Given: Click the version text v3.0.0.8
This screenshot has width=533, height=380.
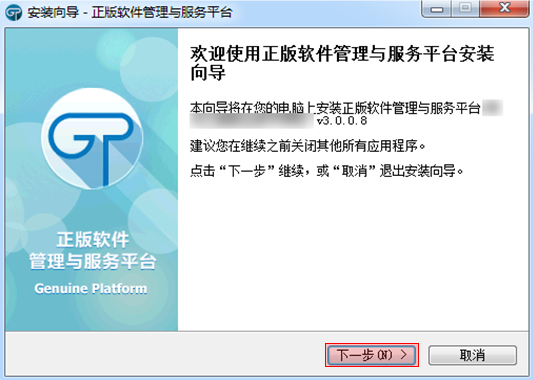Looking at the screenshot, I should pyautogui.click(x=342, y=121).
